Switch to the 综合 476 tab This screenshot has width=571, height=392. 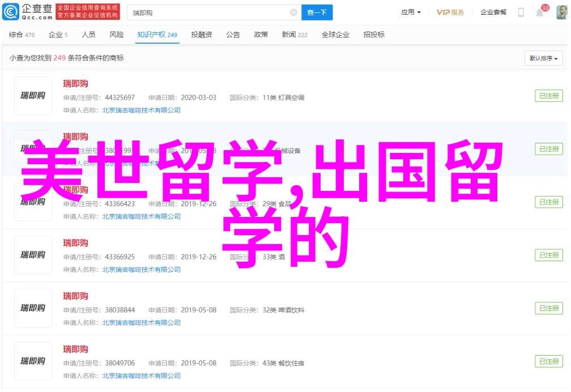[22, 35]
